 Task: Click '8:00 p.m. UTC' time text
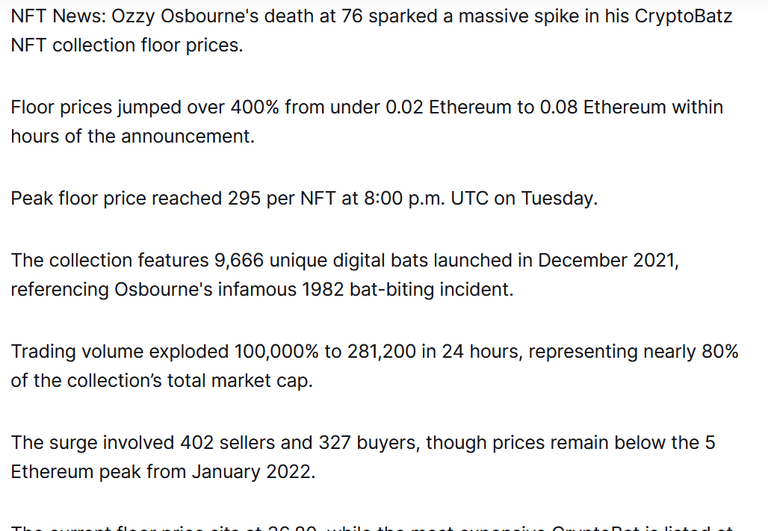point(426,199)
